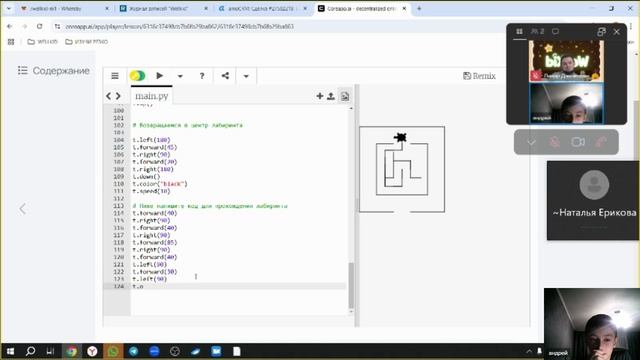Screen dimensions: 640x360
Task: Open the Mail app on taskbar
Action: point(216,351)
